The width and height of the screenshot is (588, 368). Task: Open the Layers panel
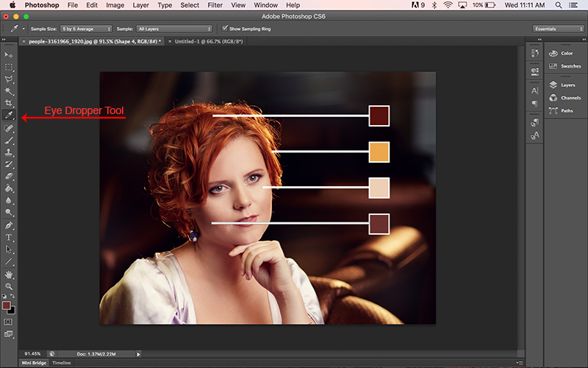coord(567,85)
